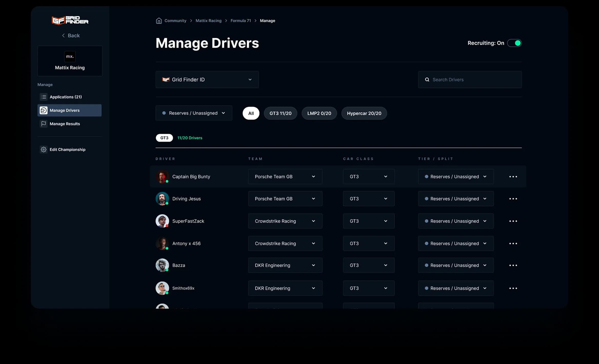
Task: Open options menu for Captain Big Bunty
Action: [513, 176]
